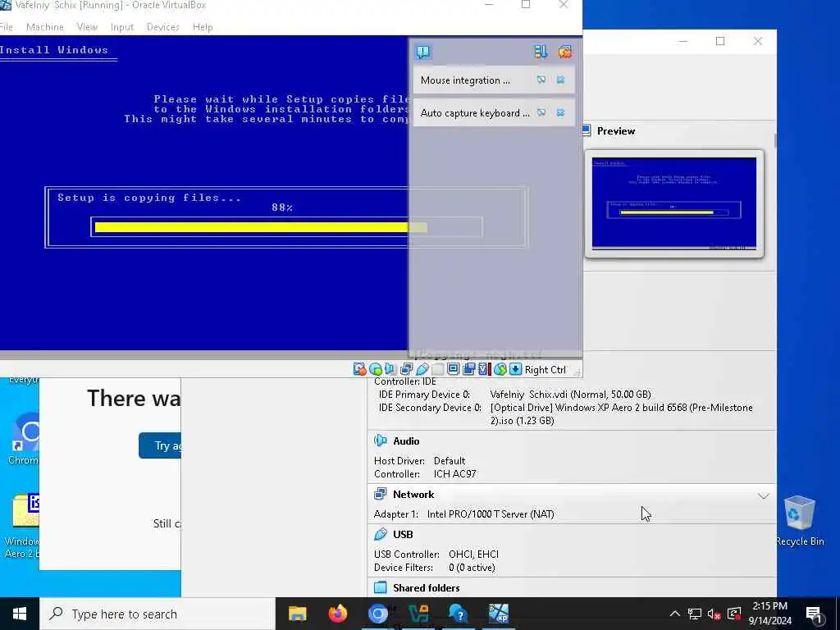Click the display status icon

(x=453, y=369)
